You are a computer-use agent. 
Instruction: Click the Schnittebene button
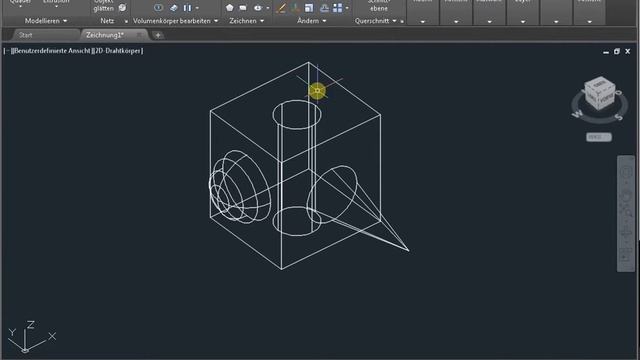click(379, 6)
